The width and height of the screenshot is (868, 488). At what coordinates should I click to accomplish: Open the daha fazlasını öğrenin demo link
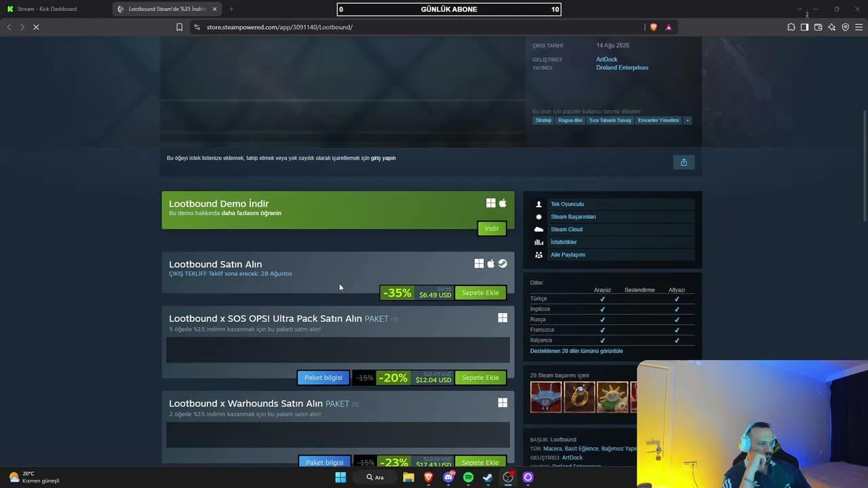pyautogui.click(x=252, y=213)
